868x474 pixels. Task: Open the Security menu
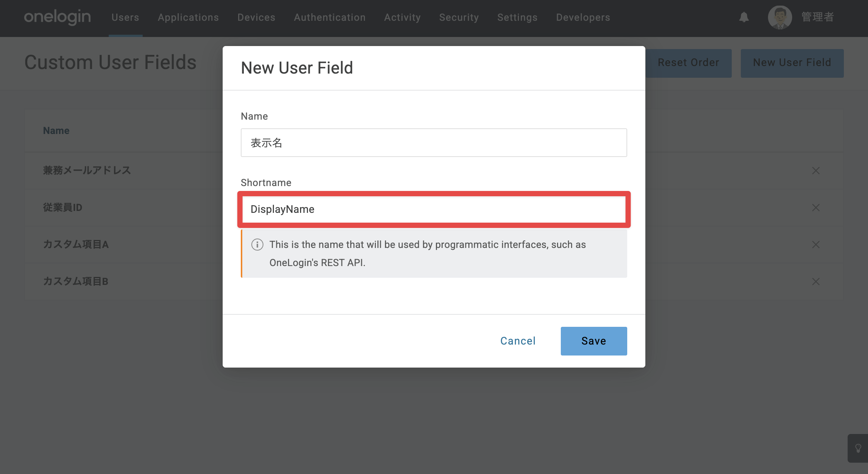(459, 17)
